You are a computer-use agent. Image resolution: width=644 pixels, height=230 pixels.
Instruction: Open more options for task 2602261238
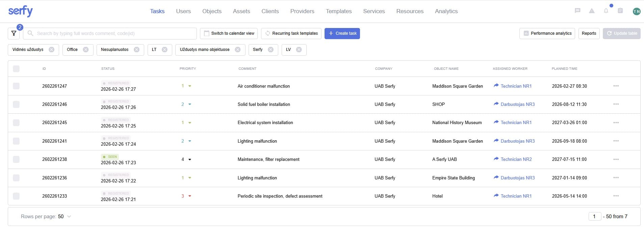[616, 159]
